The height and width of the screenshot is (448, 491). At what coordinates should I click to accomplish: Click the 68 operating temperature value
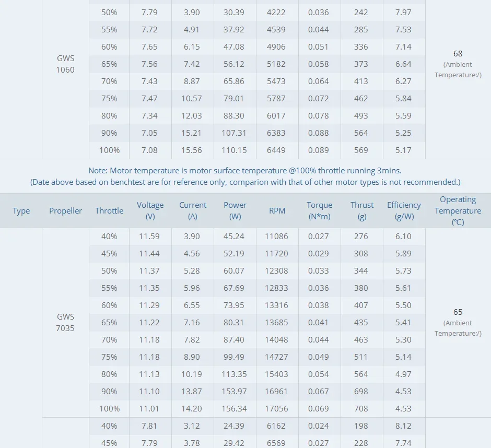coord(458,54)
